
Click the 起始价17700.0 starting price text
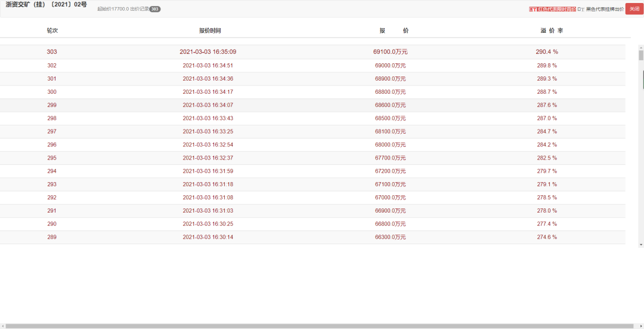[113, 9]
